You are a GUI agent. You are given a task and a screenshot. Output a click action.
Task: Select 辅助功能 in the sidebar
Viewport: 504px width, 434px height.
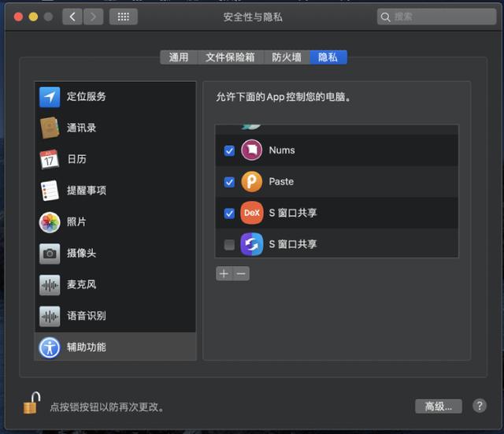pos(116,347)
